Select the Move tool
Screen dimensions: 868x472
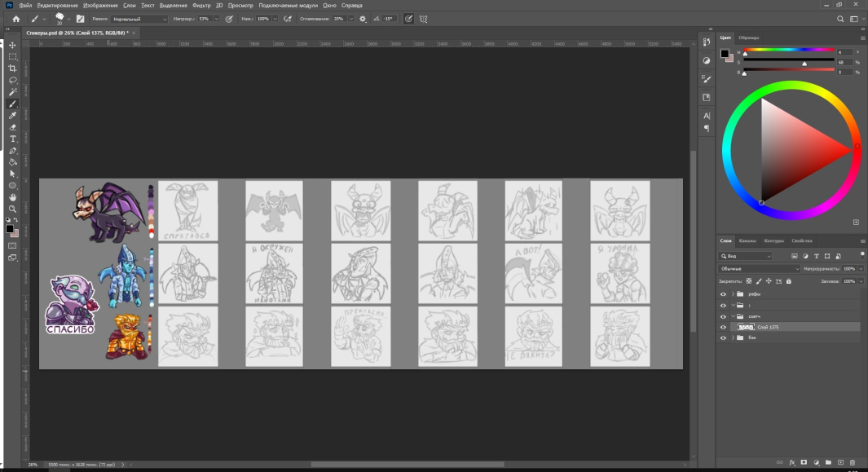click(12, 45)
